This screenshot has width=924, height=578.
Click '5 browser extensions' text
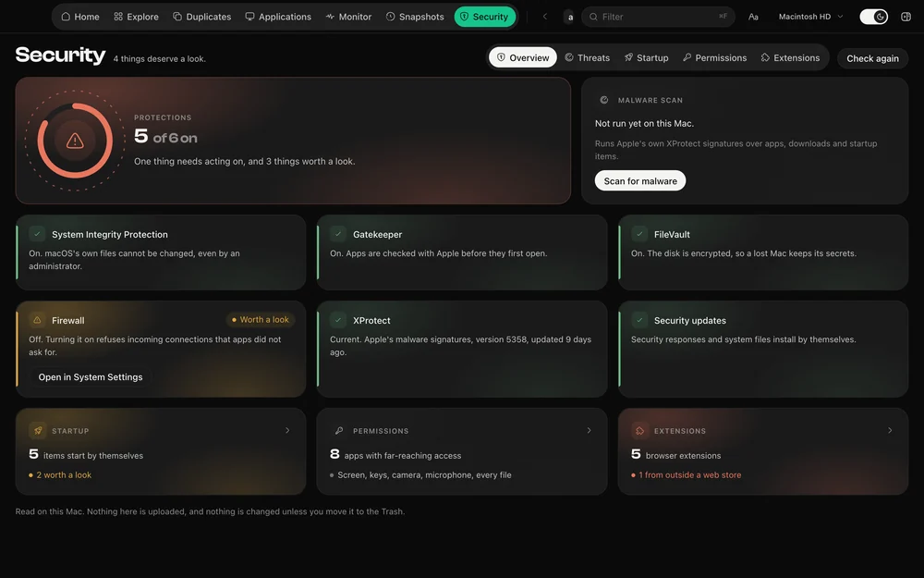coord(676,455)
